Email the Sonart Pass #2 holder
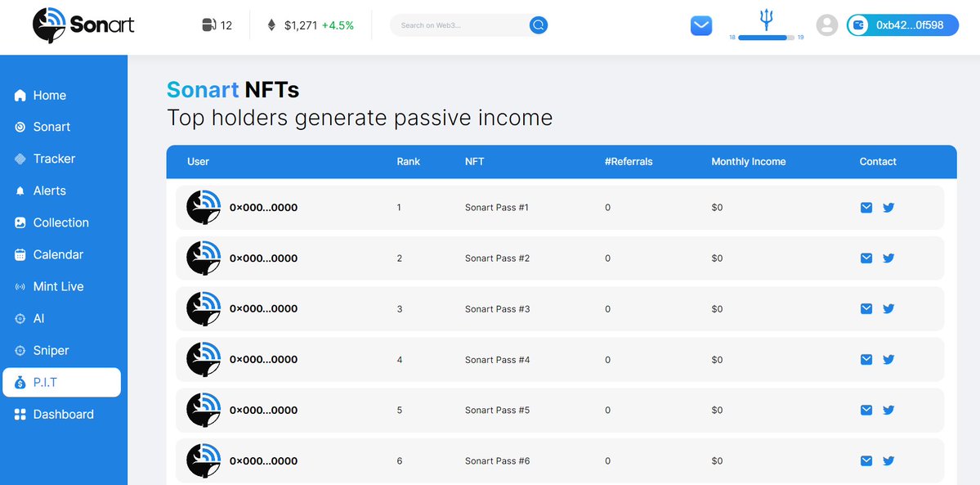The image size is (980, 485). click(x=866, y=258)
